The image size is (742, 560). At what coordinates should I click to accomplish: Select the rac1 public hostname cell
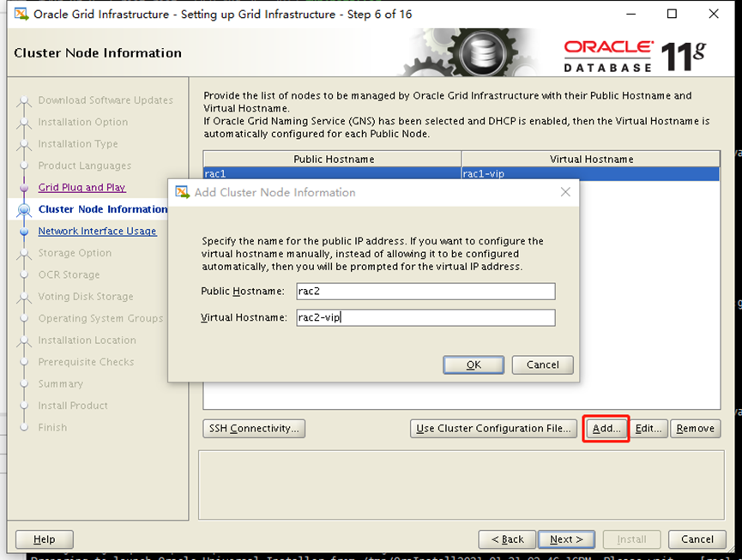coord(332,173)
